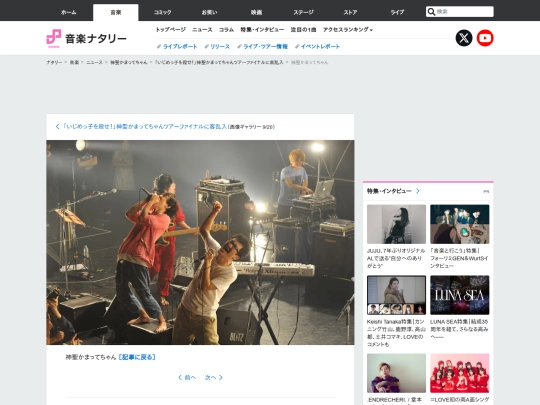Image resolution: width=540 pixels, height=405 pixels.
Task: Go to the ストア tab
Action: pyautogui.click(x=350, y=12)
